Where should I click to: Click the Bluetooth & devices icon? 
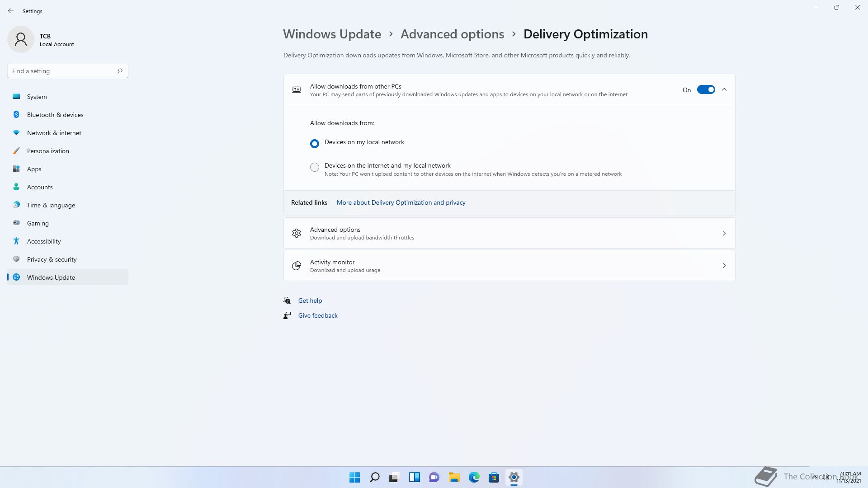point(16,115)
